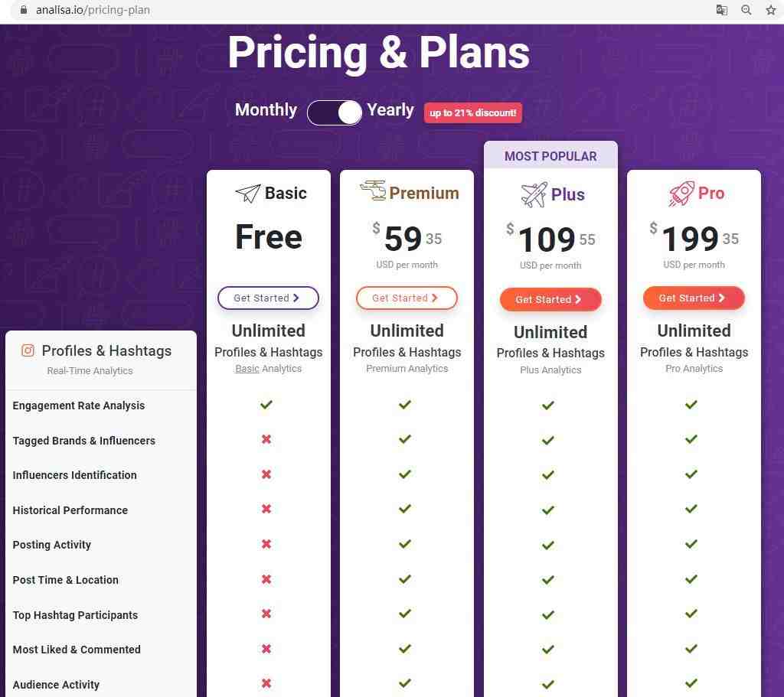Screen dimensions: 784x697
Task: Click the padlock site info icon
Action: [24, 9]
